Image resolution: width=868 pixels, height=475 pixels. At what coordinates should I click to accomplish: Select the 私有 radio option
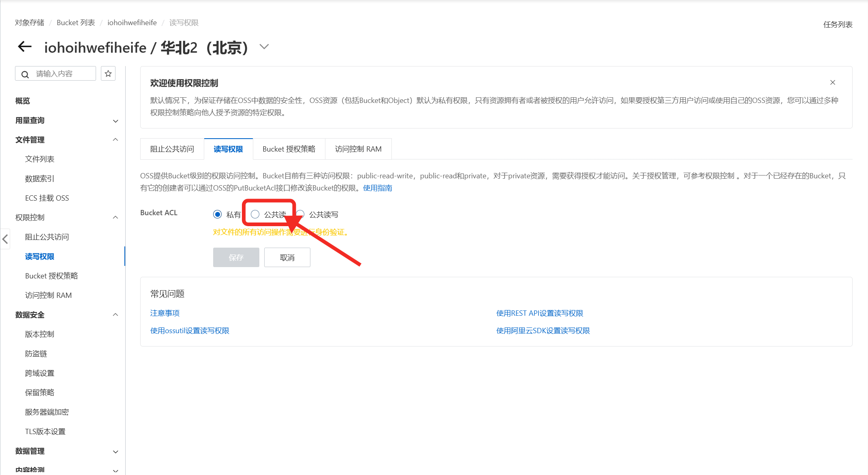pyautogui.click(x=218, y=214)
